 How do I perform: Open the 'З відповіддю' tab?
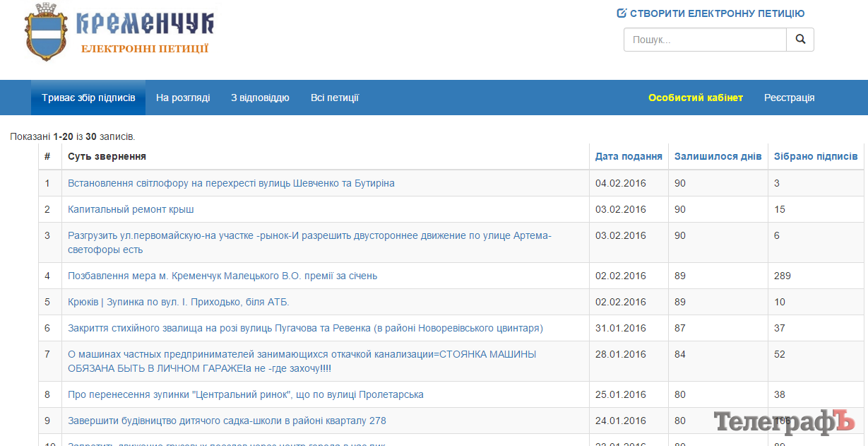pyautogui.click(x=260, y=98)
